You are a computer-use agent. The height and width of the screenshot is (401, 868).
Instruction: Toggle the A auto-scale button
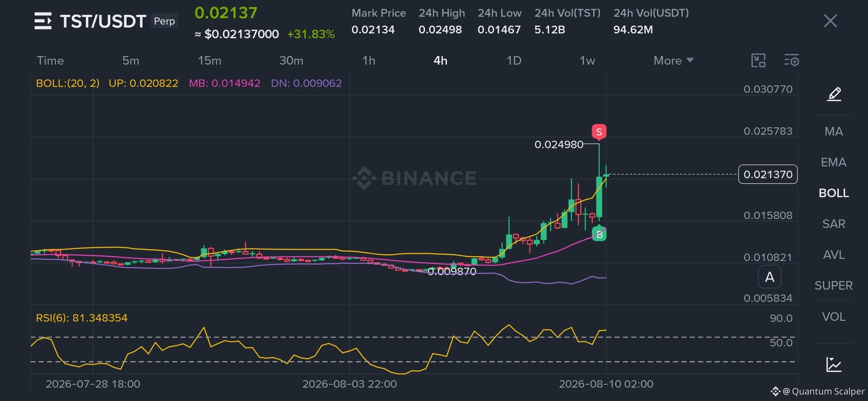click(770, 277)
